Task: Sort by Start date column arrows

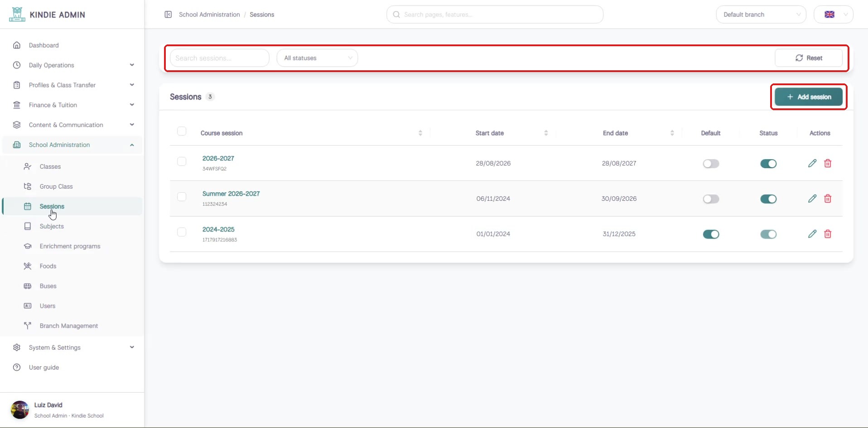Action: [x=546, y=133]
